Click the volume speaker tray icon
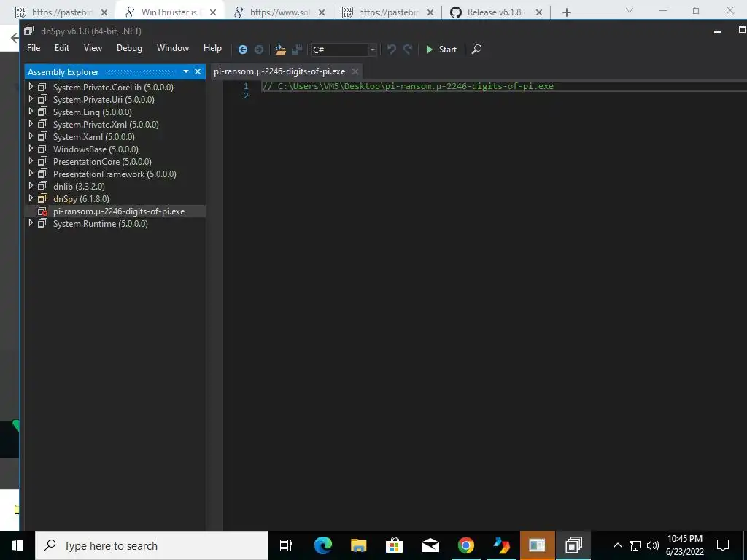 [653, 545]
